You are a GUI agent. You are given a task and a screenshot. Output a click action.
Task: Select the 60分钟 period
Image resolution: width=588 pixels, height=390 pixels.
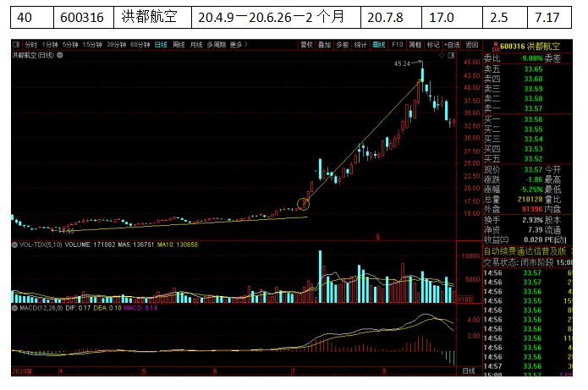pos(140,45)
